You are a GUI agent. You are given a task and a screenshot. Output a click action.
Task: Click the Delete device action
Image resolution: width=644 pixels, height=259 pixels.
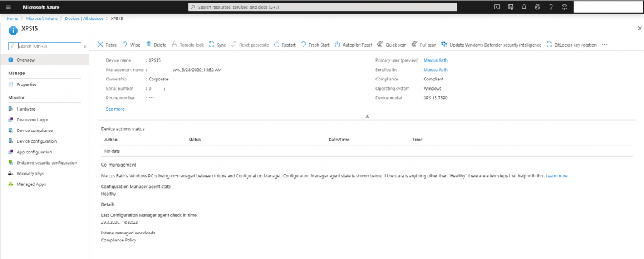(156, 45)
